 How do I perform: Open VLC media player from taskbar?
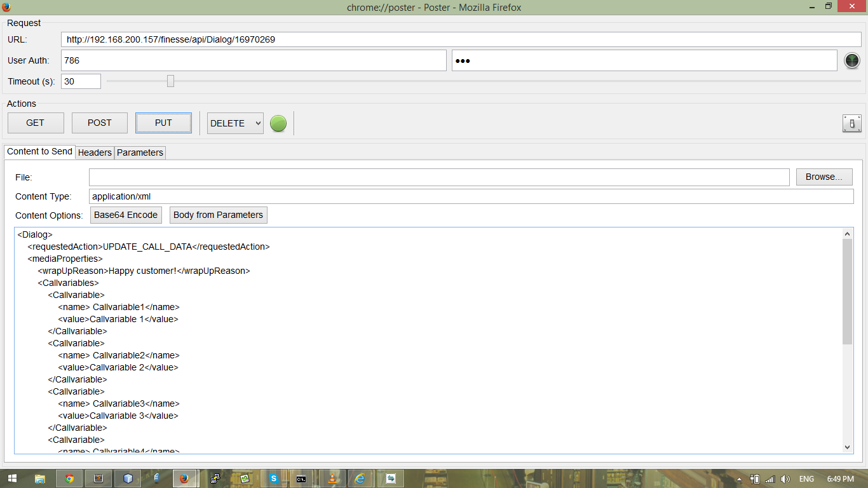(x=332, y=478)
